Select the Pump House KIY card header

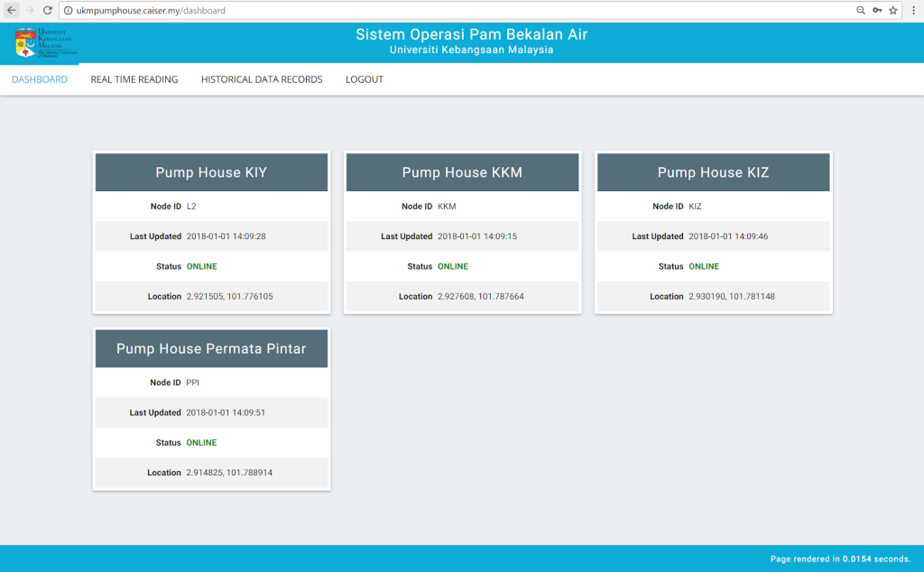pyautogui.click(x=211, y=172)
